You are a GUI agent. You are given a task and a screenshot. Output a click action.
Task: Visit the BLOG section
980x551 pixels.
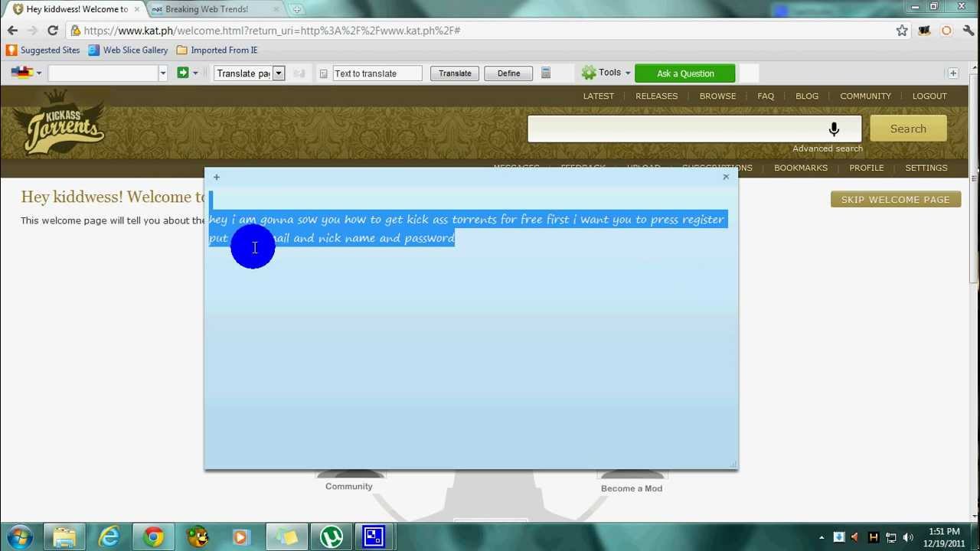pyautogui.click(x=807, y=96)
